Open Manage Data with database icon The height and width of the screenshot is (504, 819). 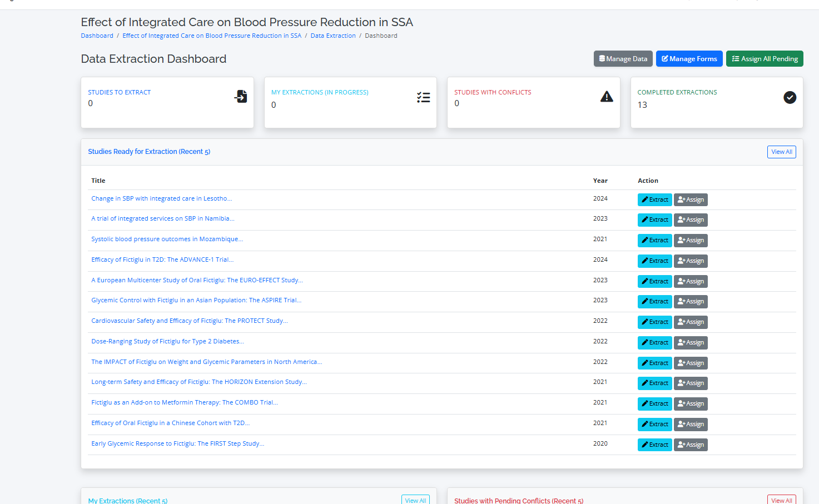[623, 59]
